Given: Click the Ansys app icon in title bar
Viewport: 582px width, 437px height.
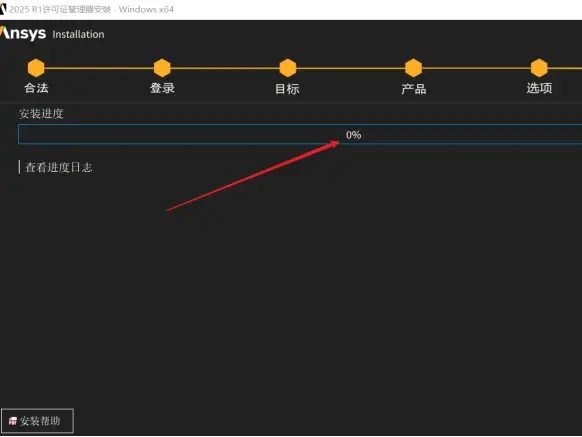Looking at the screenshot, I should pyautogui.click(x=3, y=9).
